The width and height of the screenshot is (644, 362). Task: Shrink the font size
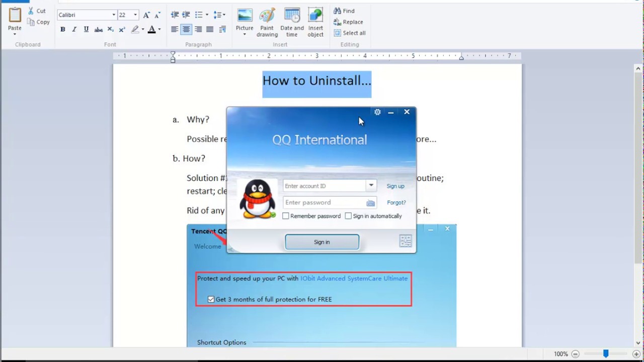(x=157, y=15)
